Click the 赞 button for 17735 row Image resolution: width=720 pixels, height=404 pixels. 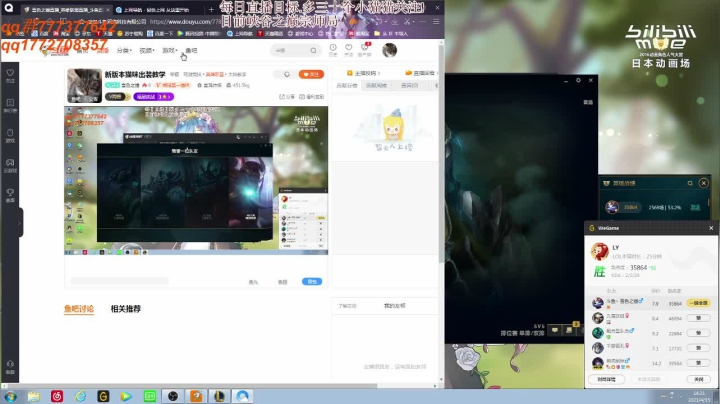tap(698, 348)
